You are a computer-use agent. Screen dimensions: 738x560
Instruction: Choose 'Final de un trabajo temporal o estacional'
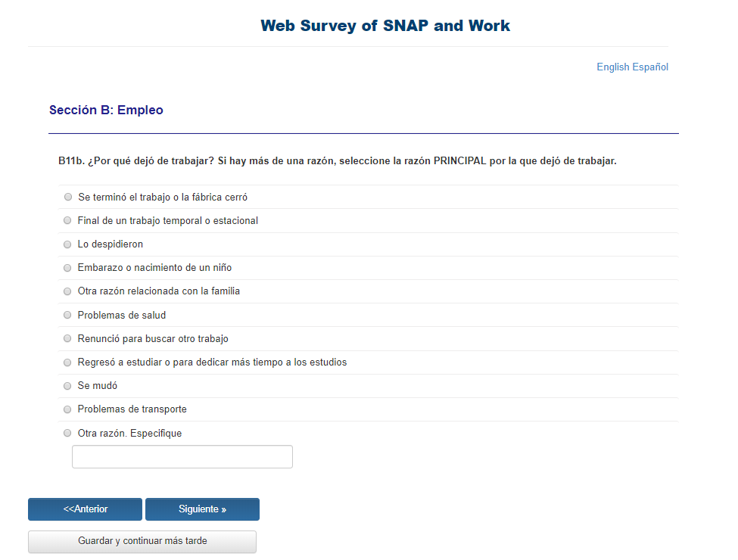67,221
